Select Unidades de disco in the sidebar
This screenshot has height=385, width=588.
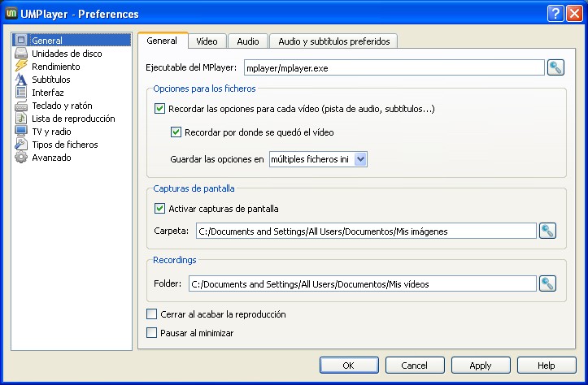[67, 54]
